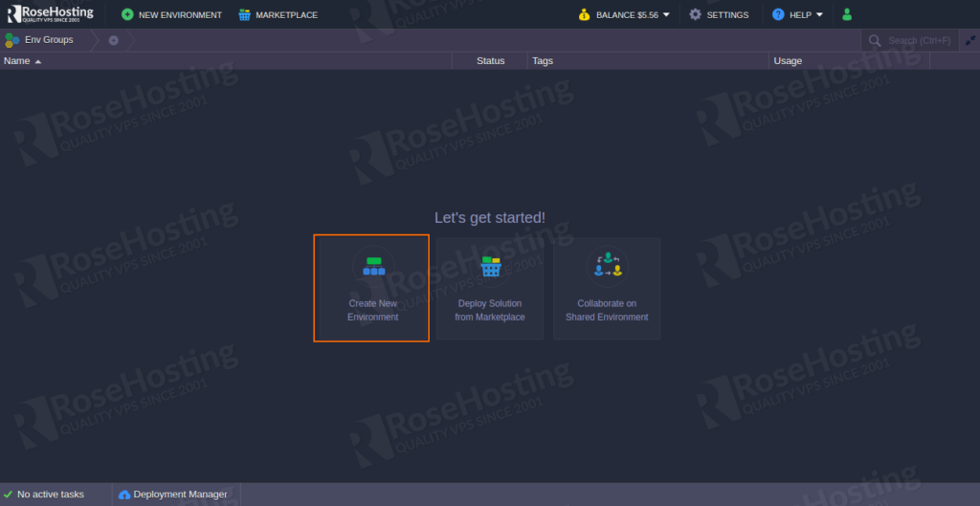Screen dimensions: 980x506
Task: Select Deploy Solution from Marketplace tile
Action: (x=490, y=288)
